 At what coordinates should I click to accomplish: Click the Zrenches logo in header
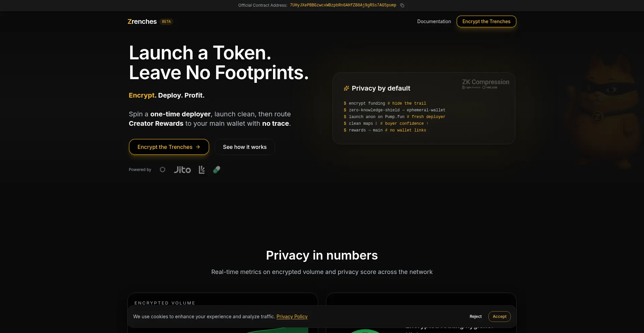pyautogui.click(x=142, y=21)
